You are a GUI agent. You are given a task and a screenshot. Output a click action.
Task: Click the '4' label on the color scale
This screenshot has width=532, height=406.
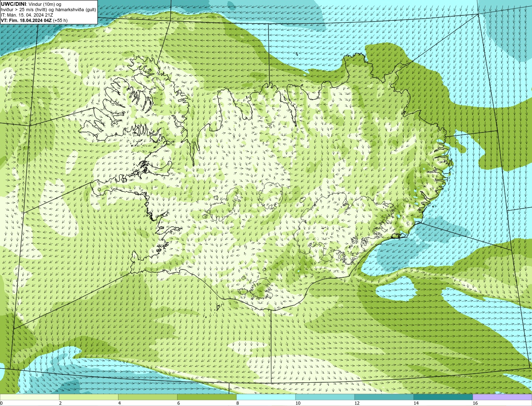click(x=119, y=403)
